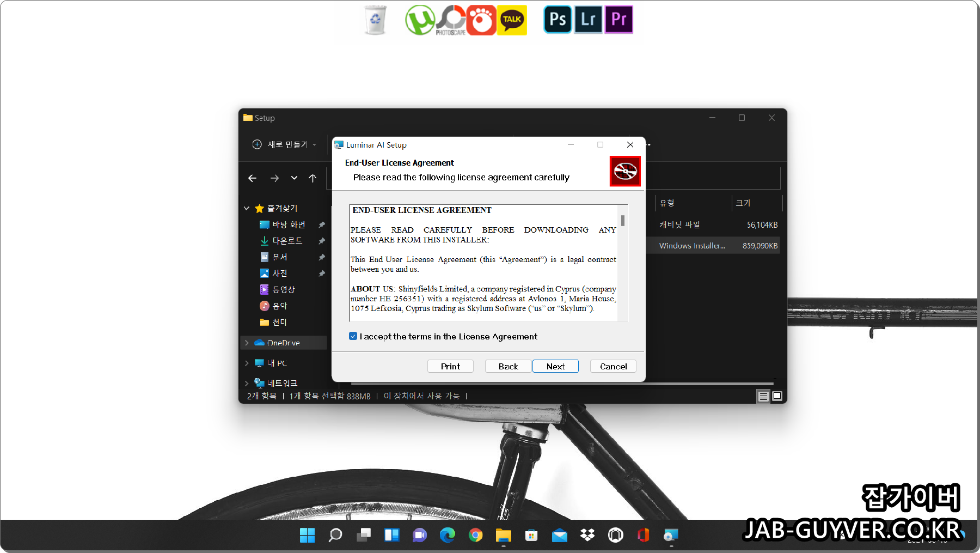Open Microsoft Store from the taskbar

tap(531, 536)
